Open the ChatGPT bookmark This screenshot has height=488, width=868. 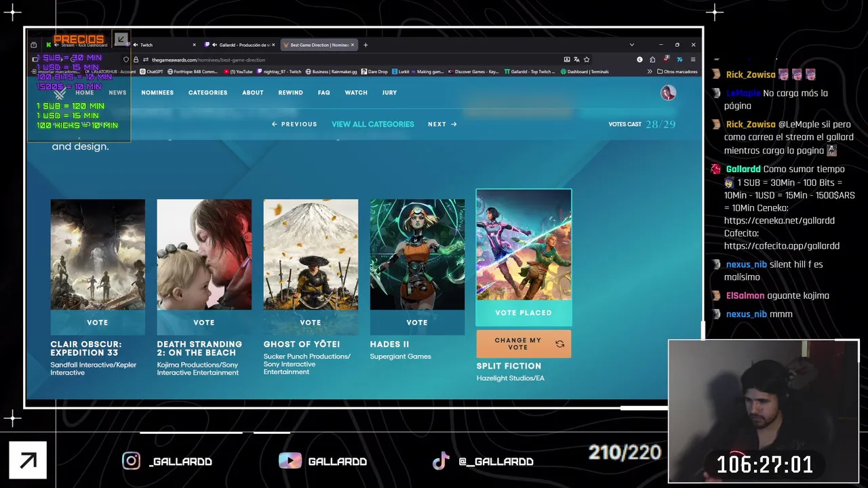coord(152,71)
